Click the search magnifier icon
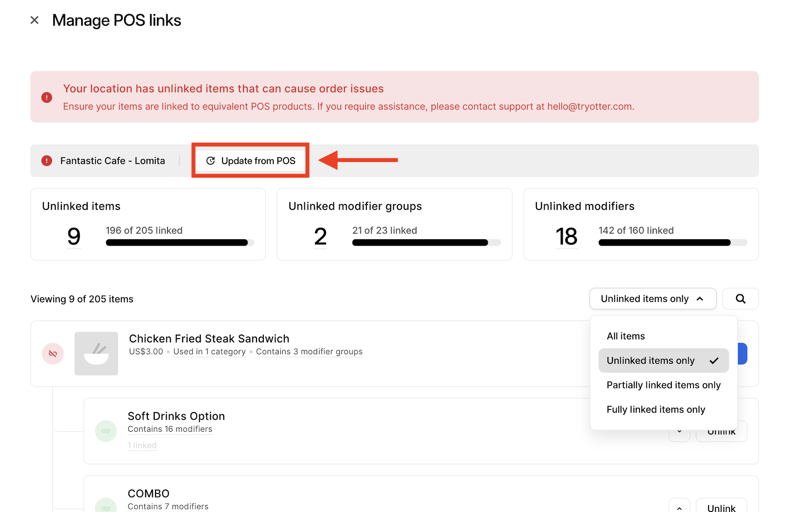 pyautogui.click(x=740, y=299)
